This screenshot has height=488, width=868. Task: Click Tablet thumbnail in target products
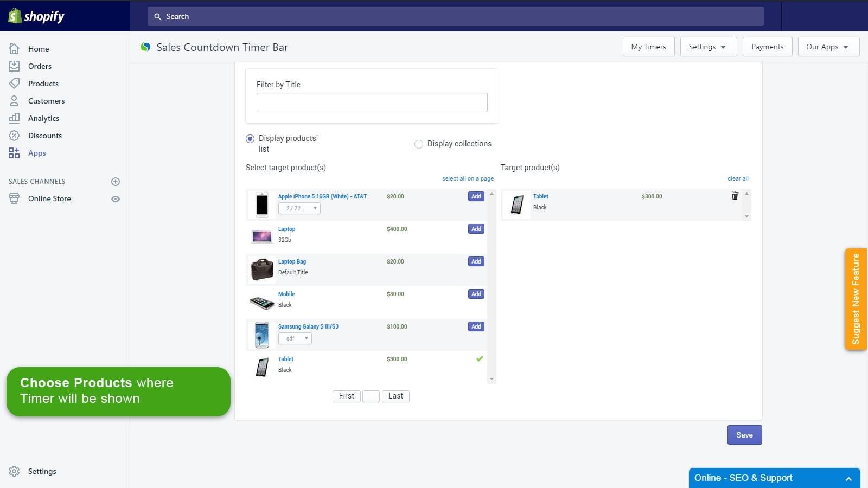517,204
